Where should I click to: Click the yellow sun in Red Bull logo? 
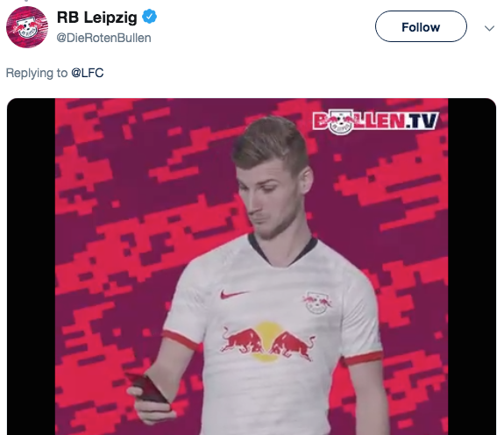pyautogui.click(x=266, y=341)
